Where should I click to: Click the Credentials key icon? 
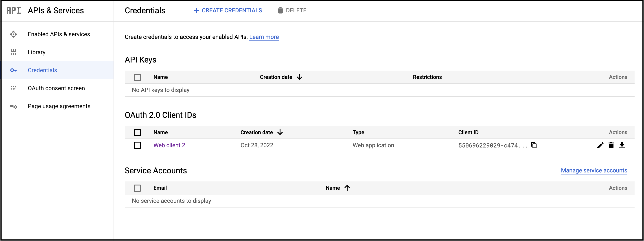13,70
